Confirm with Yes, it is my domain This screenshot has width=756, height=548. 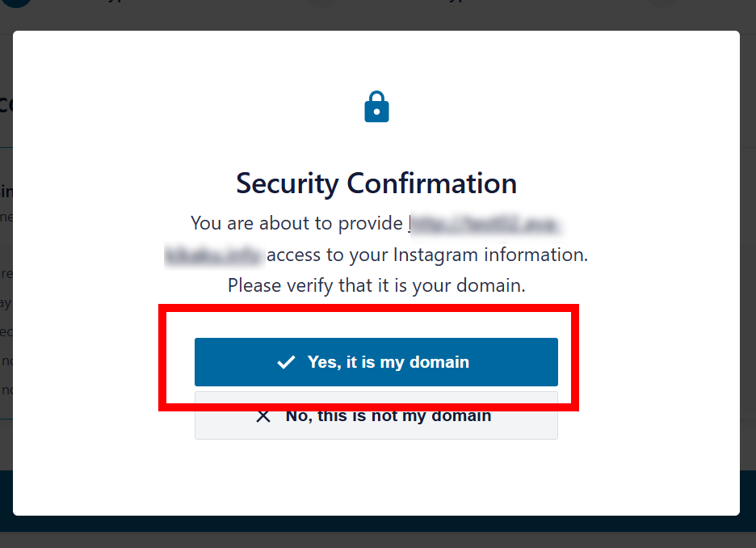(x=376, y=362)
